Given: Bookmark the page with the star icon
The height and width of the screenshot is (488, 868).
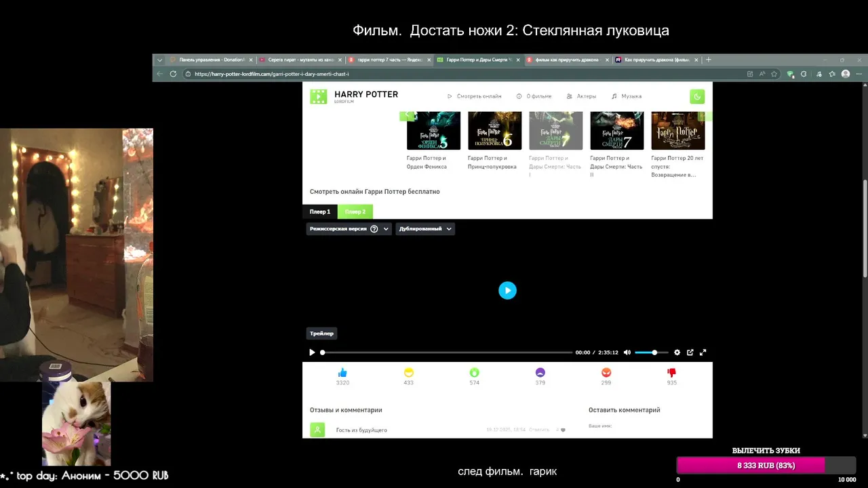Looking at the screenshot, I should pyautogui.click(x=774, y=74).
